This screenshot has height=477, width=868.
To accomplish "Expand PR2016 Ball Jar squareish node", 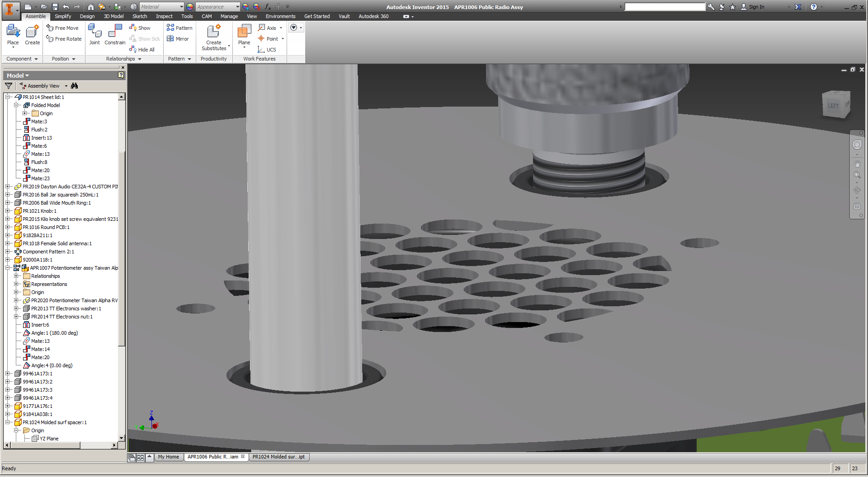I will (8, 195).
